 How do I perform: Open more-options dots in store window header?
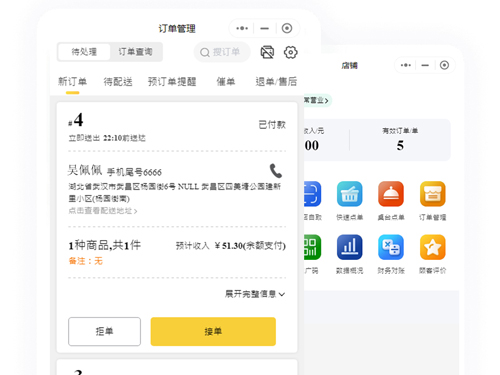(406, 65)
